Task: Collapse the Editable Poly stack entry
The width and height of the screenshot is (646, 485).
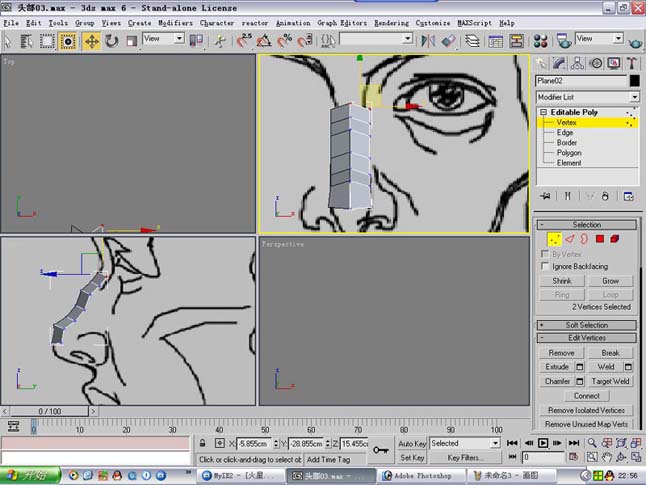Action: [543, 112]
